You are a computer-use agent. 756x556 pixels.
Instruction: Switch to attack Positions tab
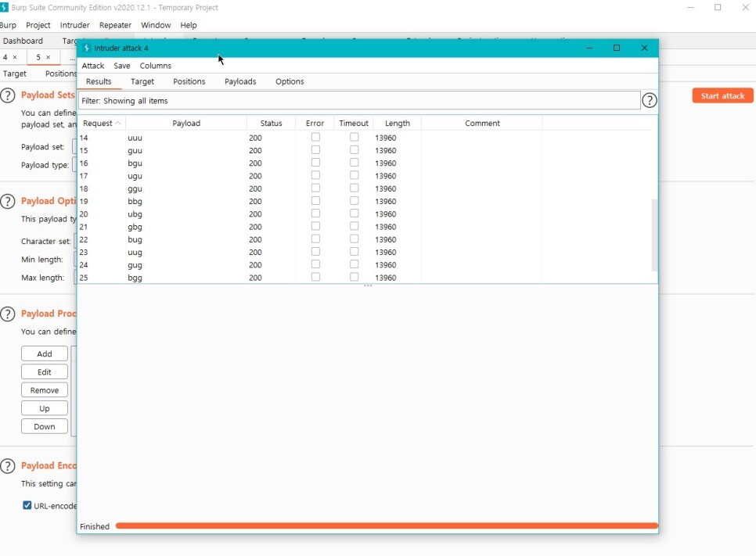tap(189, 81)
